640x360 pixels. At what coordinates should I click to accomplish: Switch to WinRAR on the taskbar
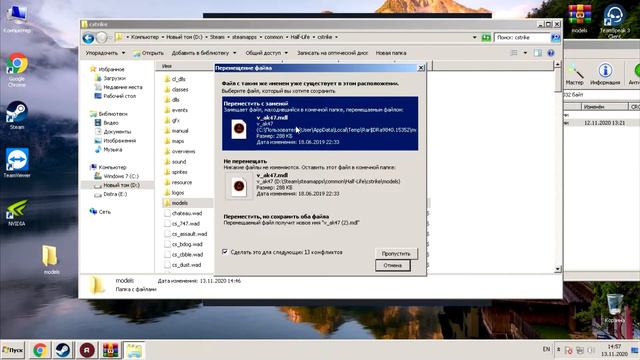tap(110, 350)
